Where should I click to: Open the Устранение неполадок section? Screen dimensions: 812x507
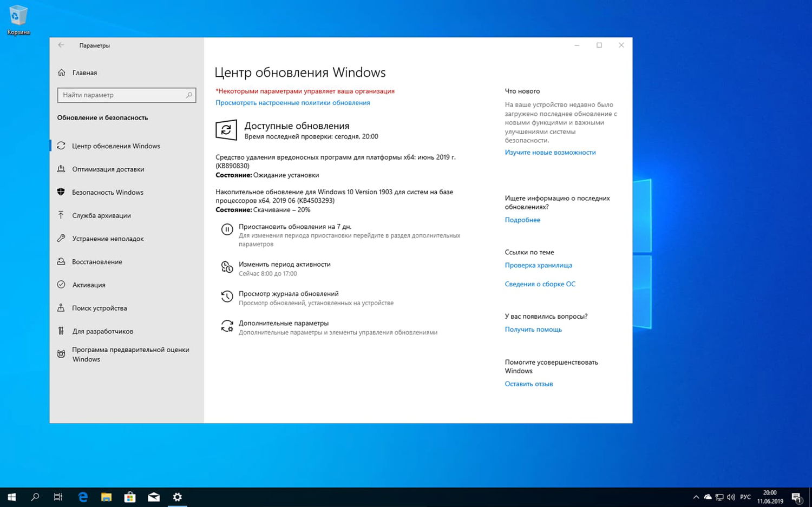[x=108, y=238]
